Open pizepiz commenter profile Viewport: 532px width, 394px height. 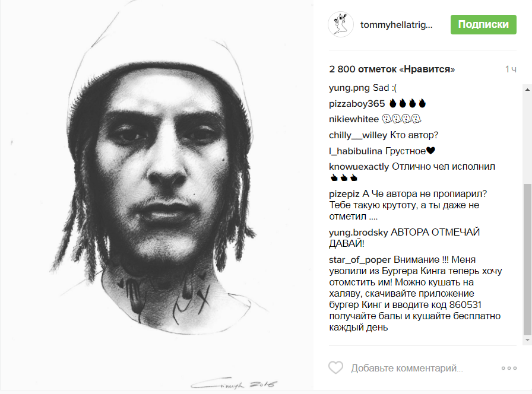(x=344, y=194)
